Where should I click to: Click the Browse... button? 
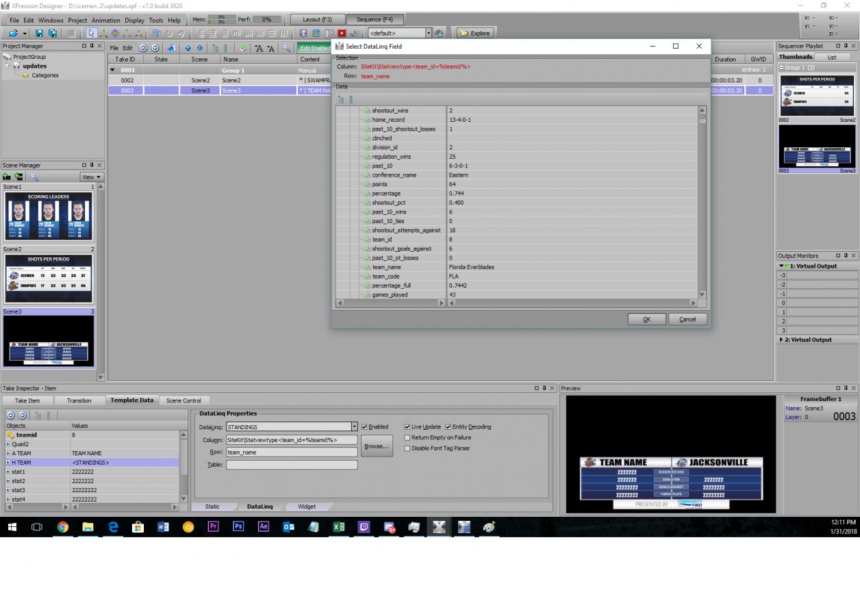[377, 446]
